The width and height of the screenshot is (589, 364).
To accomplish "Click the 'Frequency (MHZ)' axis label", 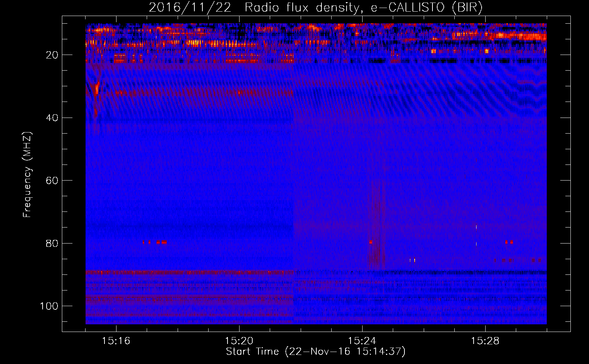I will pyautogui.click(x=27, y=175).
